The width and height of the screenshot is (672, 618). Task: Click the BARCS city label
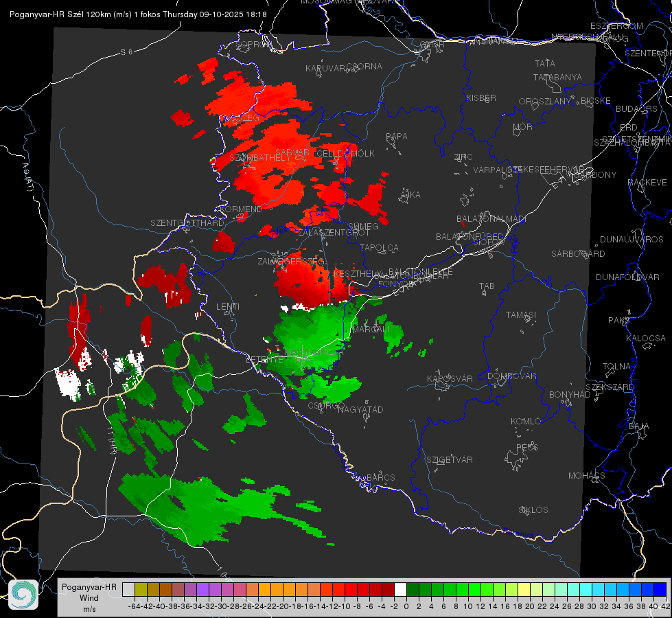pyautogui.click(x=380, y=477)
